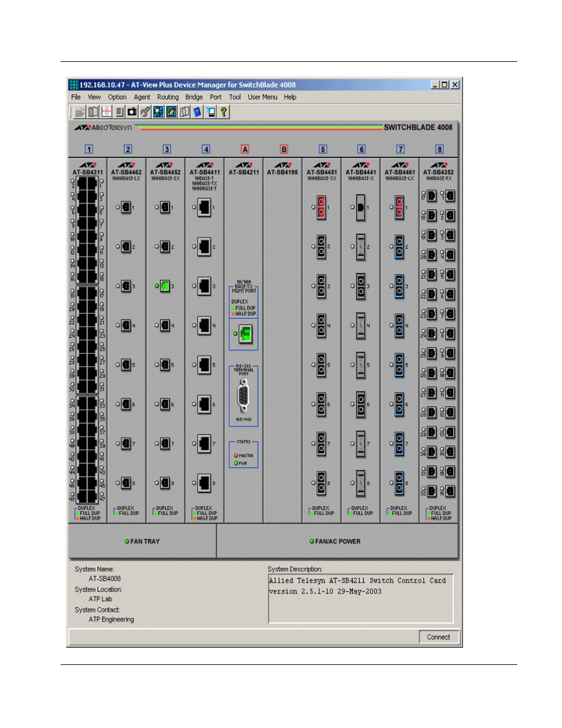Select slot number 5 label
This screenshot has width=562, height=728.
(x=323, y=149)
